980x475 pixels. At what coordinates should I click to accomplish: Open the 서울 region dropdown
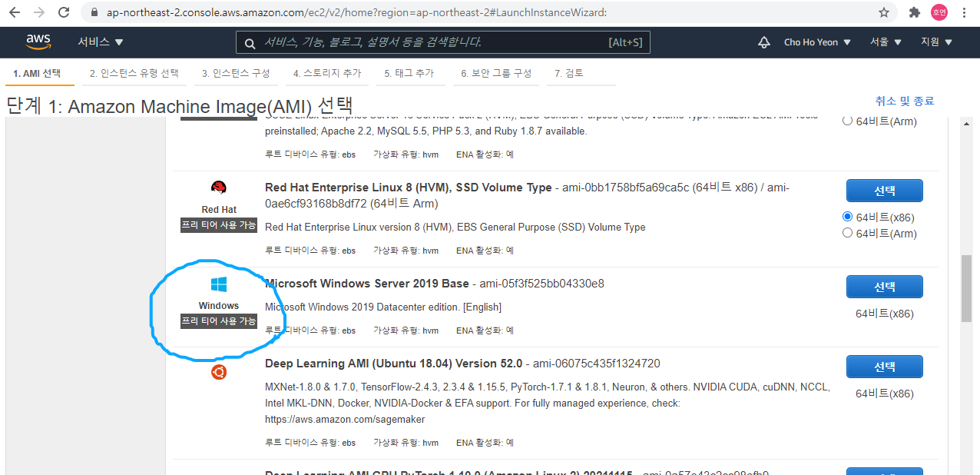pyautogui.click(x=886, y=42)
